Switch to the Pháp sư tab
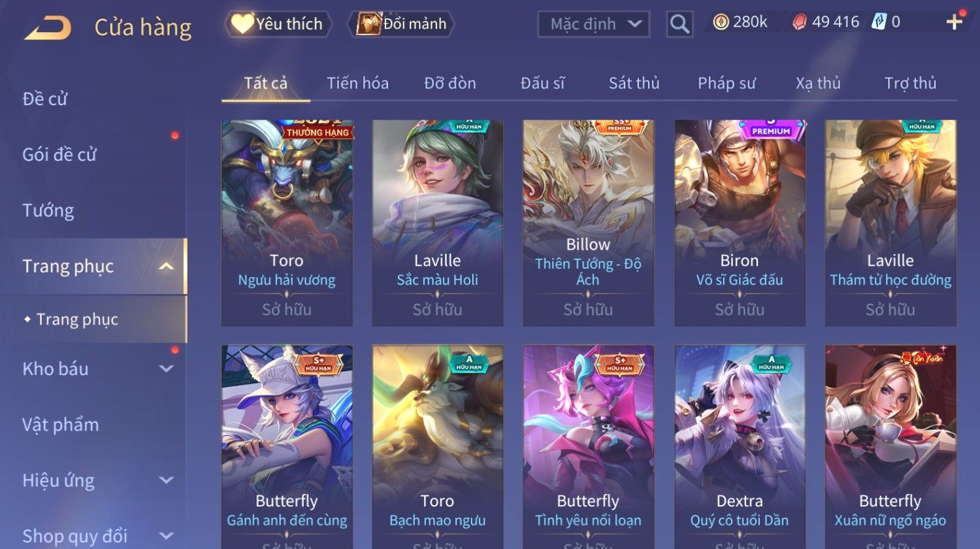 (727, 83)
